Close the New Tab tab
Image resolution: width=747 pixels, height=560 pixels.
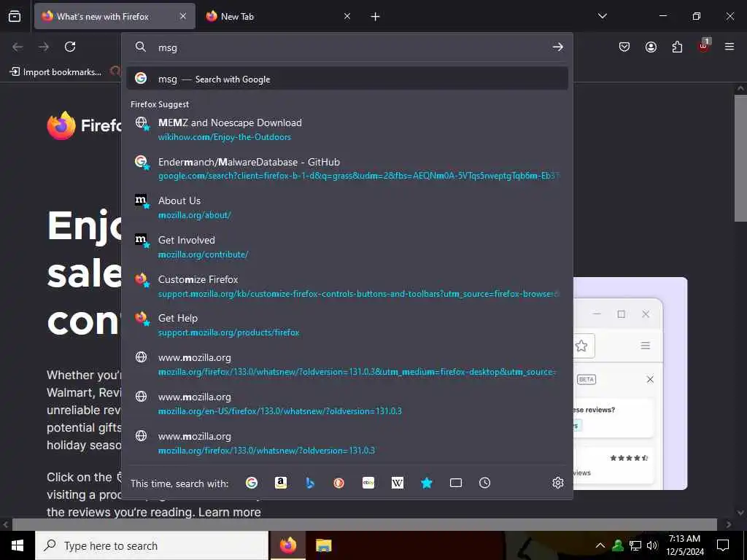click(x=347, y=16)
